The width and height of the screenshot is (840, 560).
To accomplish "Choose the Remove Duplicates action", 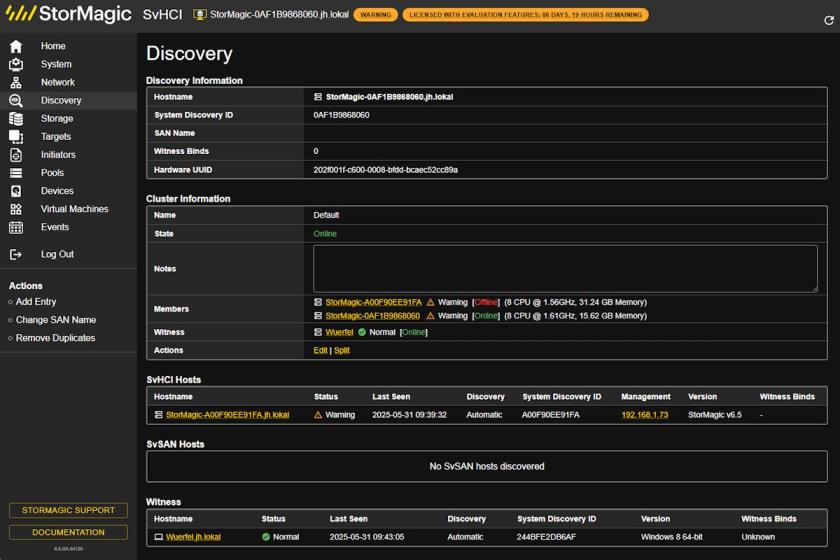I will (55, 338).
